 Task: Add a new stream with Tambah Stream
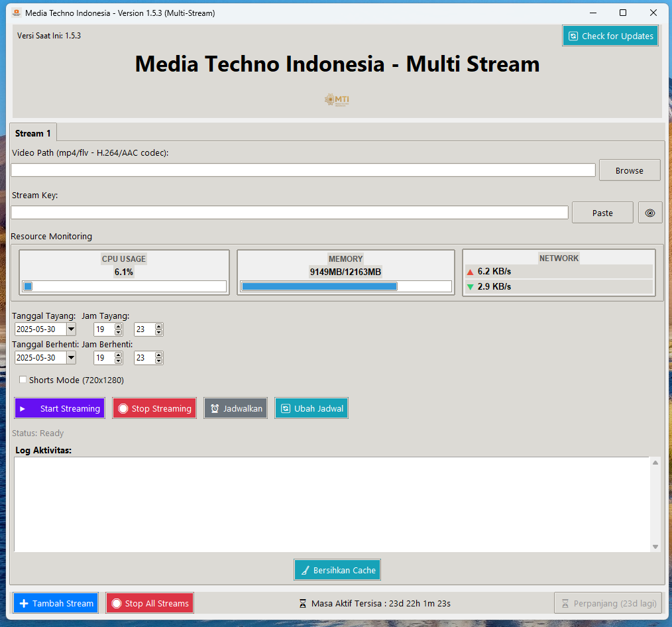tap(56, 603)
